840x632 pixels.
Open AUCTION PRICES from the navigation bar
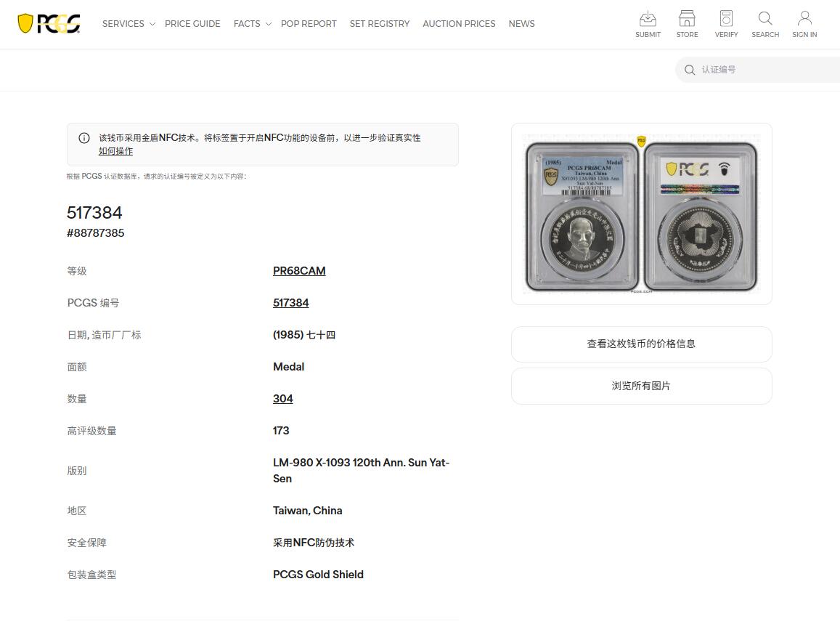tap(459, 23)
